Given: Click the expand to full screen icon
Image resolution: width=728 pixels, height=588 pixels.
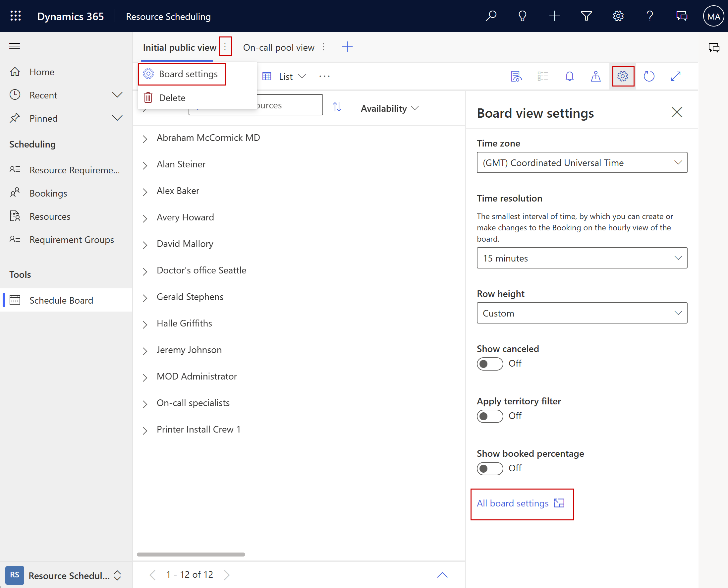Looking at the screenshot, I should pyautogui.click(x=676, y=76).
